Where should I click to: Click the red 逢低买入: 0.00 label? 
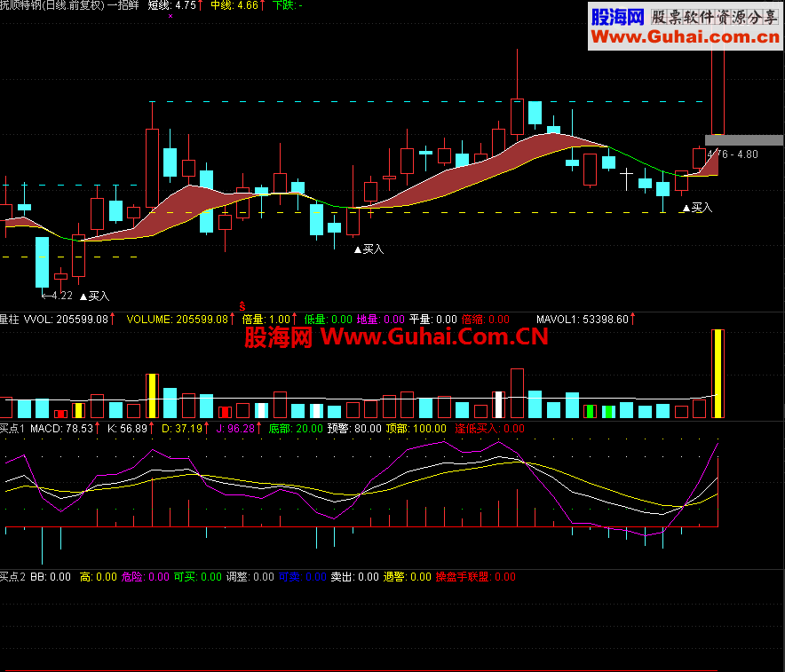pyautogui.click(x=489, y=429)
